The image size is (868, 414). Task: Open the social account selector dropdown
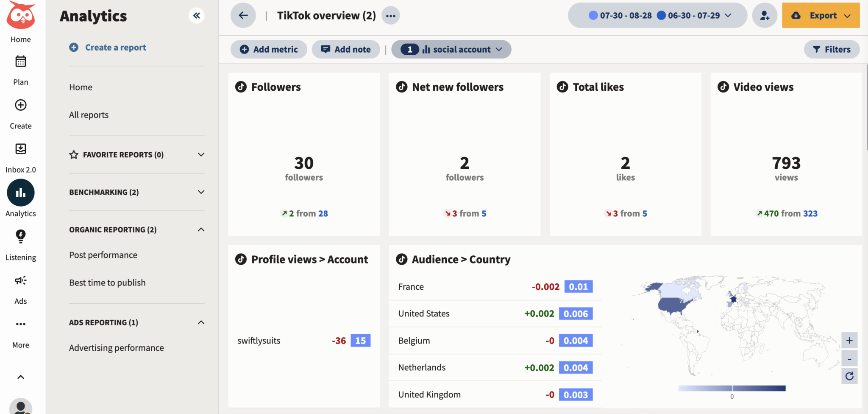point(451,49)
